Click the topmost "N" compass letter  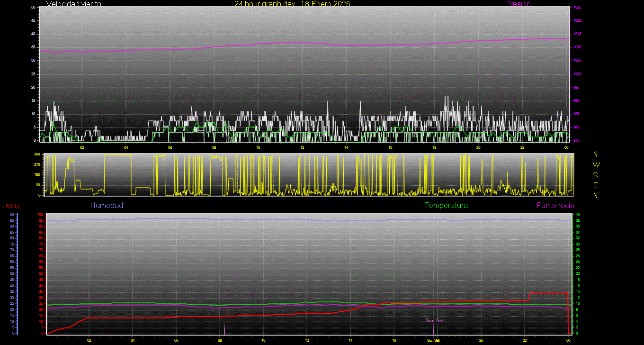point(596,154)
